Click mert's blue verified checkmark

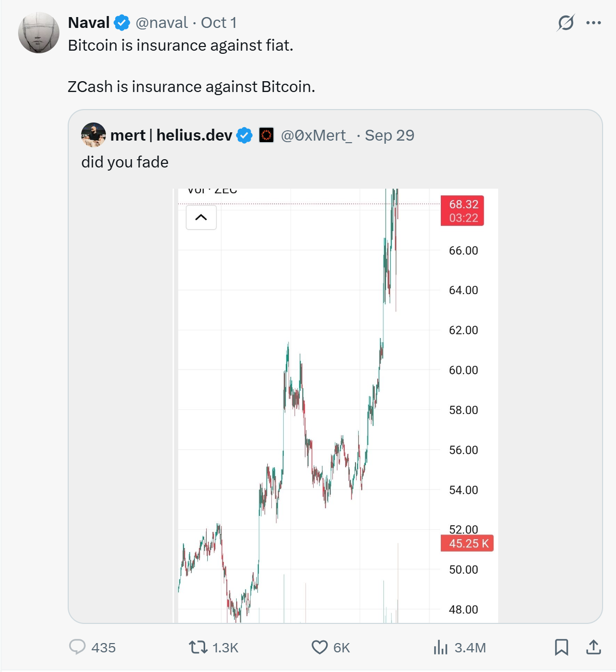coord(244,135)
